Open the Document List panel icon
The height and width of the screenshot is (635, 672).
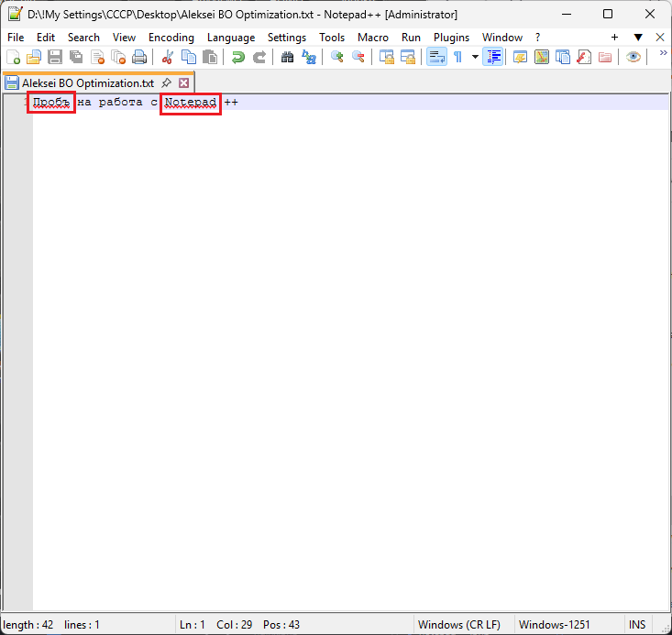[x=563, y=57]
